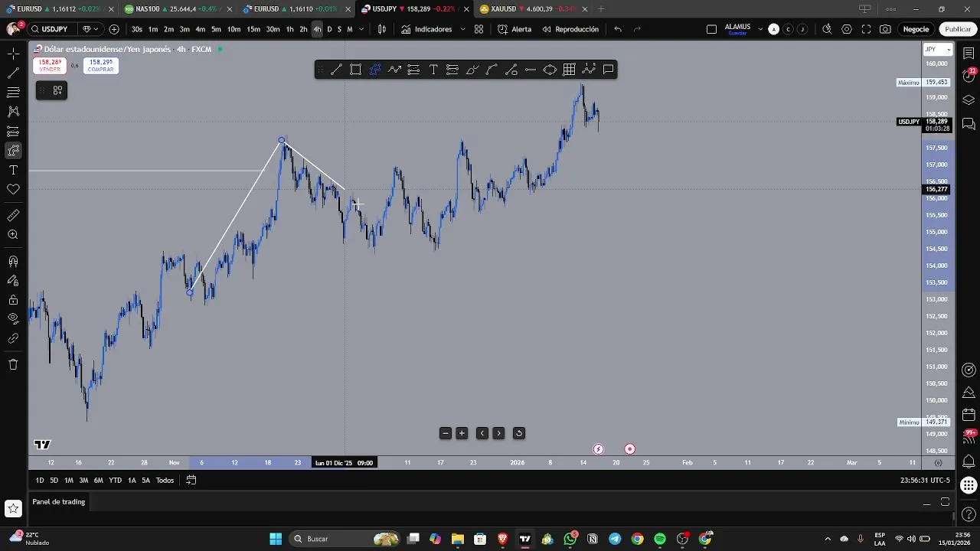Show hidden system tray icons

pyautogui.click(x=828, y=539)
